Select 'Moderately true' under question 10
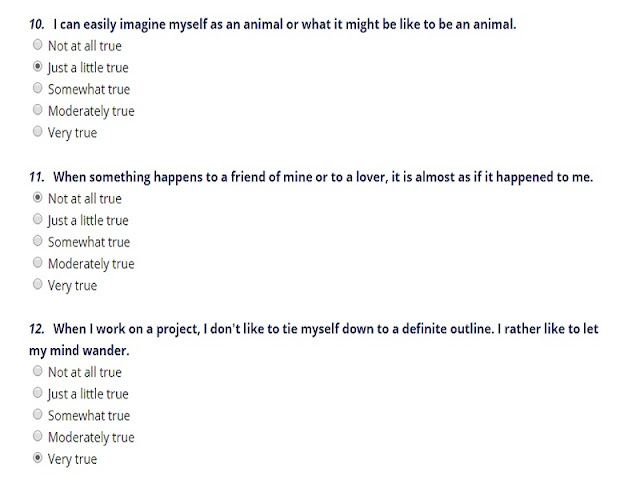Screen dimensions: 640x480 click(38, 110)
